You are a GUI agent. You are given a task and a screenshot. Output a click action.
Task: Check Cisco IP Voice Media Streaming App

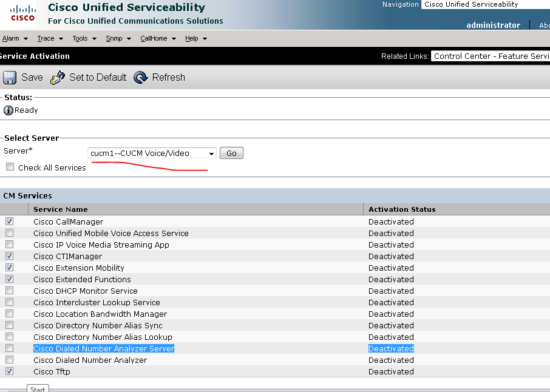click(10, 245)
